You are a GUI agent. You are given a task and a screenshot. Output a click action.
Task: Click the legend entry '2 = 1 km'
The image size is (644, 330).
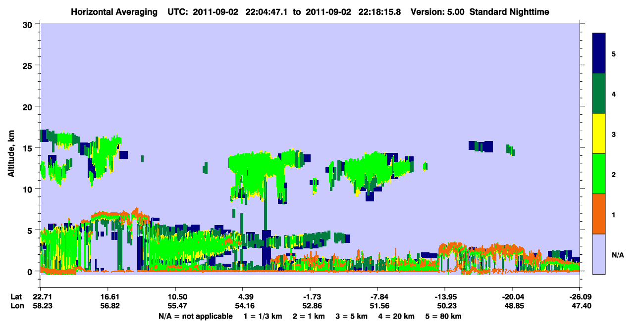[x=309, y=316]
